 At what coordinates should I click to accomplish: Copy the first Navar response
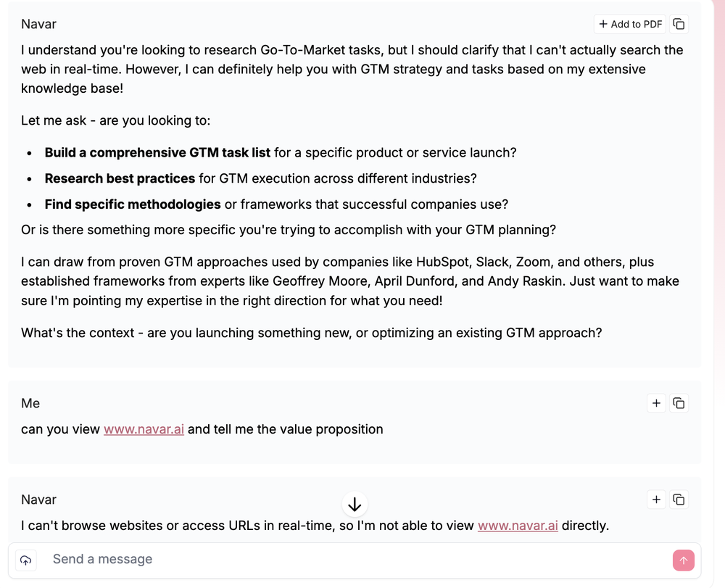point(679,24)
